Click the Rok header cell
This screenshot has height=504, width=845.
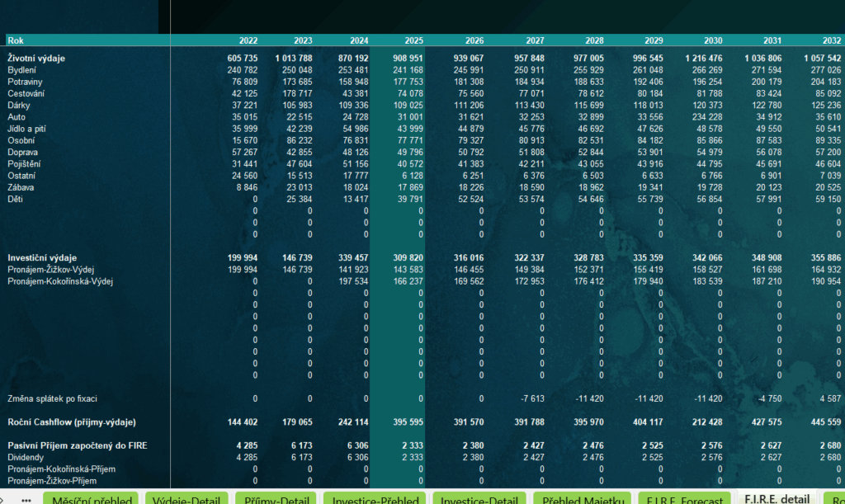pyautogui.click(x=16, y=40)
